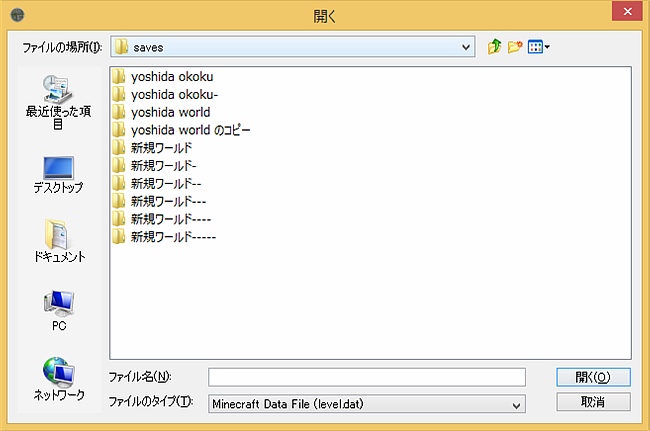Select PC in the sidebar

[x=59, y=311]
